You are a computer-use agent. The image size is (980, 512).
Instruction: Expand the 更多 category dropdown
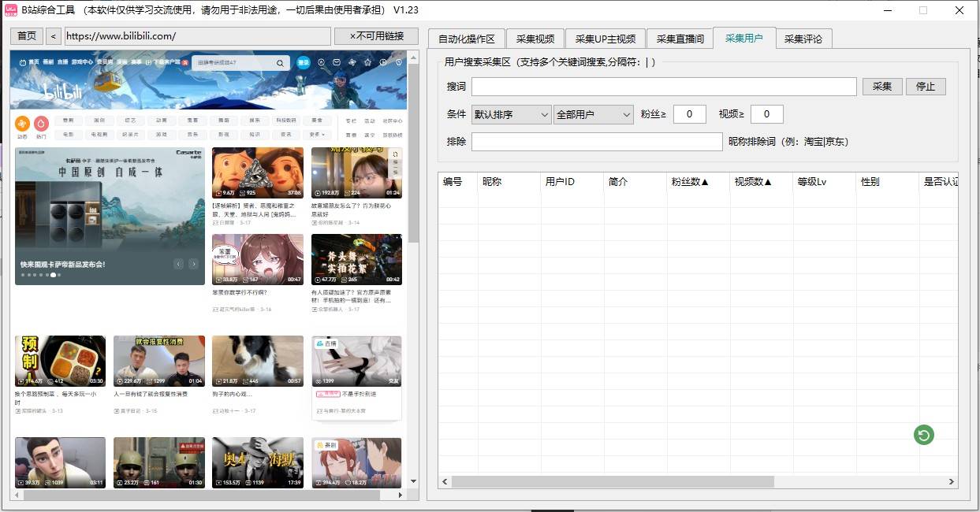coord(316,135)
